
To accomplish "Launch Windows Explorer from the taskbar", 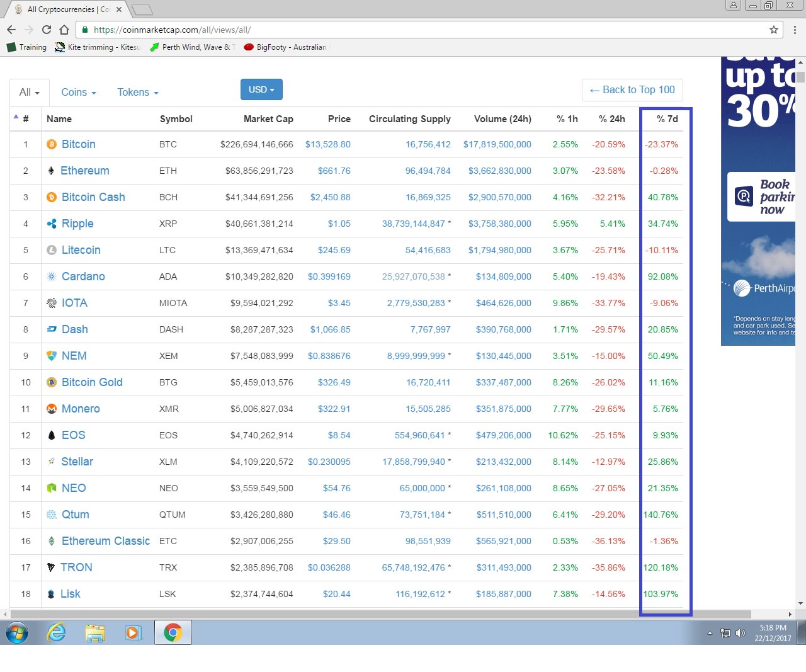I will (x=95, y=632).
